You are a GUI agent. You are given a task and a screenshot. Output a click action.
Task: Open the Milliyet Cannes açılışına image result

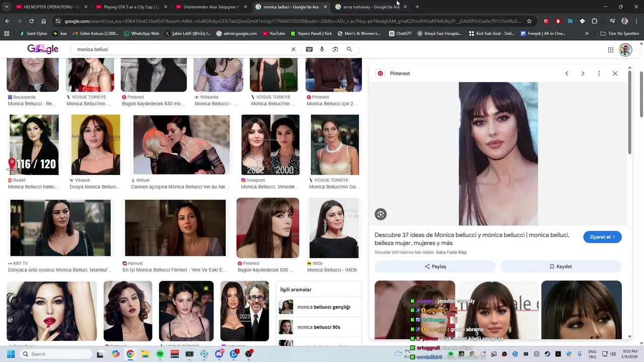tap(181, 145)
